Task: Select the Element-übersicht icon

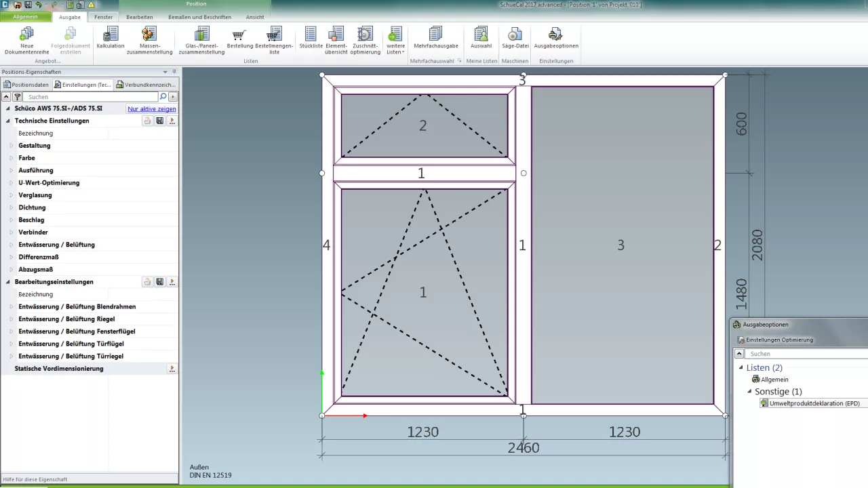Action: [336, 39]
